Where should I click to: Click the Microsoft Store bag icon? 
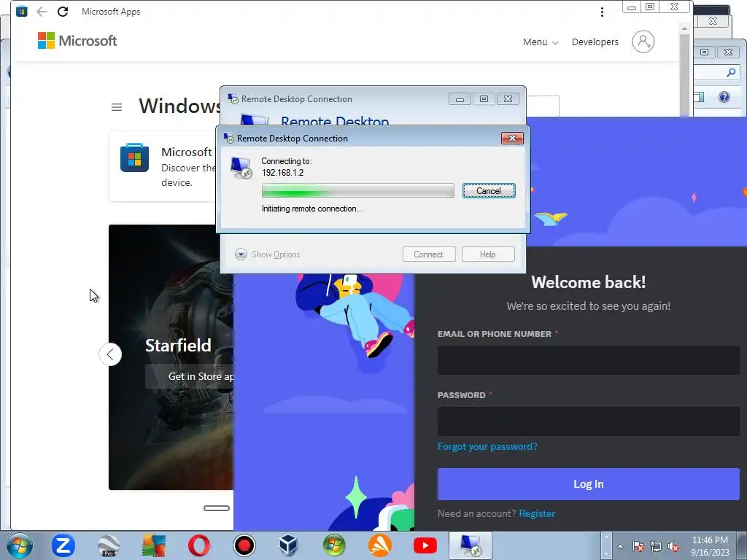click(134, 157)
